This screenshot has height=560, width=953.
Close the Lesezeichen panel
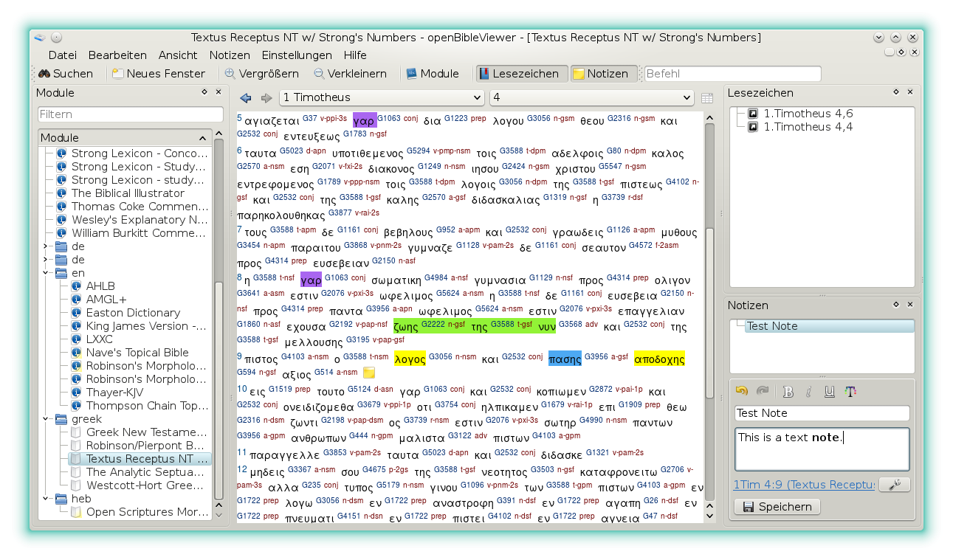(x=910, y=92)
